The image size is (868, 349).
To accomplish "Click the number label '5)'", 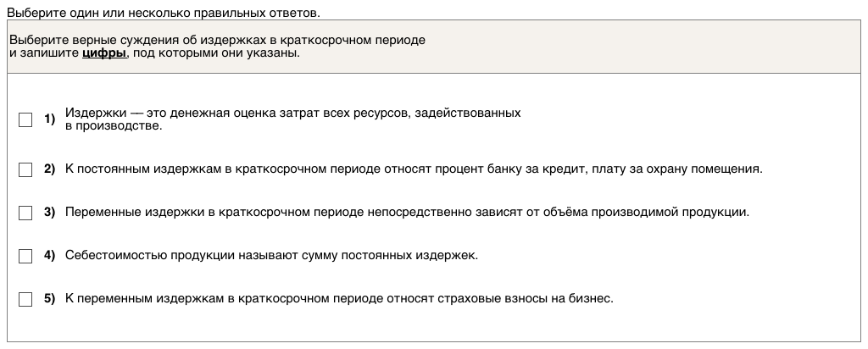I will (49, 298).
